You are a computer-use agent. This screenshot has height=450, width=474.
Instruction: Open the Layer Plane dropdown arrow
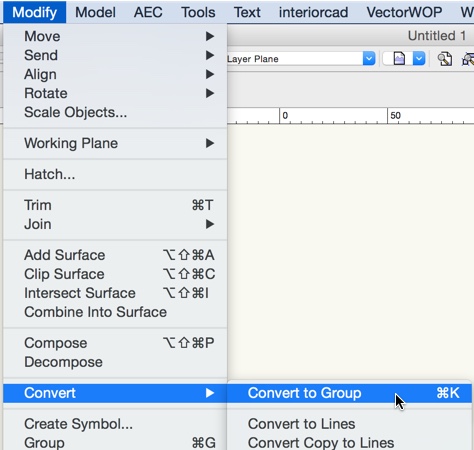point(369,59)
